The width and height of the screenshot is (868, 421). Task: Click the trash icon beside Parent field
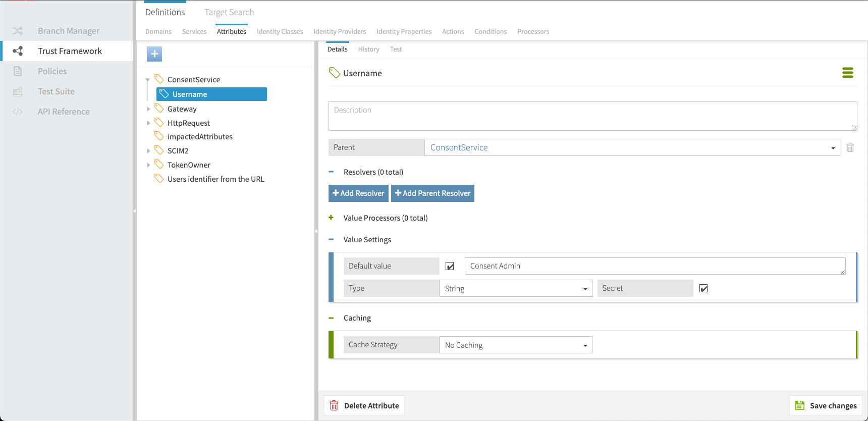click(850, 147)
